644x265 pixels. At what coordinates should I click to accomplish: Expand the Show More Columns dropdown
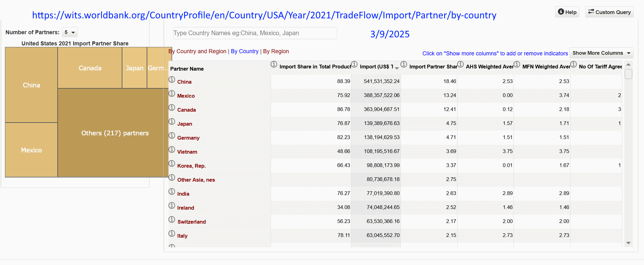pyautogui.click(x=601, y=53)
